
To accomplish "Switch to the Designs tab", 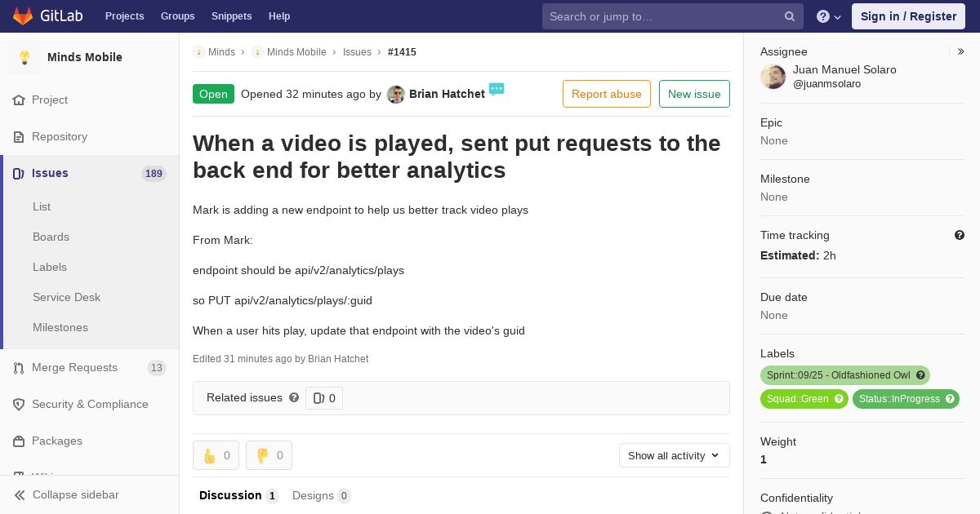I will point(322,495).
